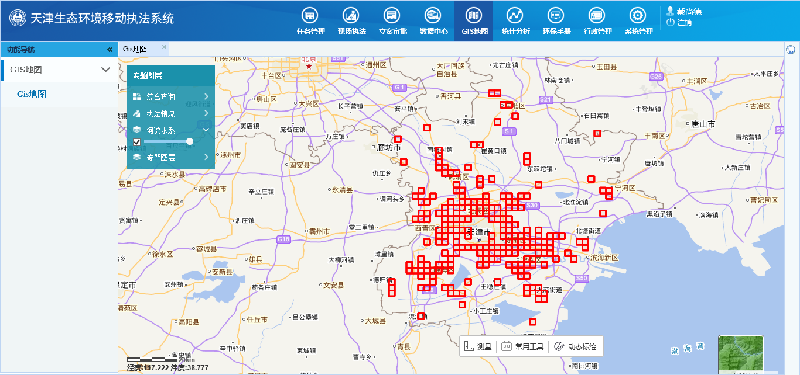Screen dimensions: 800x375
Task: Collapse the left navigation panel with double arrow
Action: click(x=109, y=49)
